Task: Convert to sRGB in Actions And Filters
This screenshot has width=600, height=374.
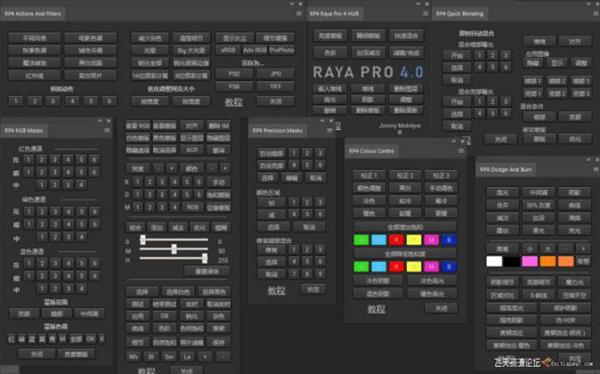Action: pyautogui.click(x=228, y=50)
